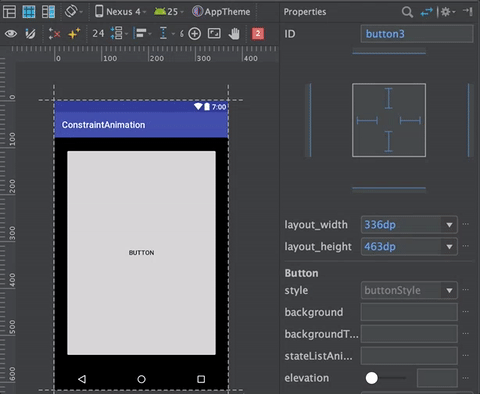Search properties with magnifier icon
Image resolution: width=480 pixels, height=394 pixels.
pos(407,12)
